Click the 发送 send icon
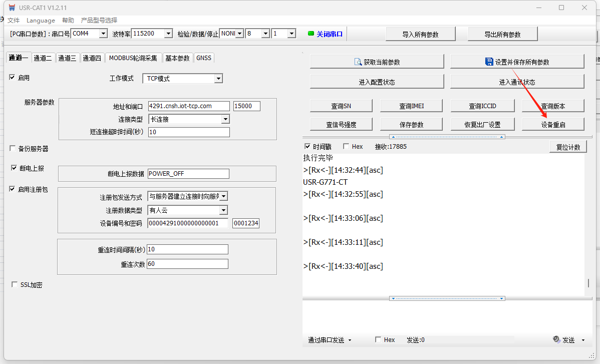 [556, 339]
